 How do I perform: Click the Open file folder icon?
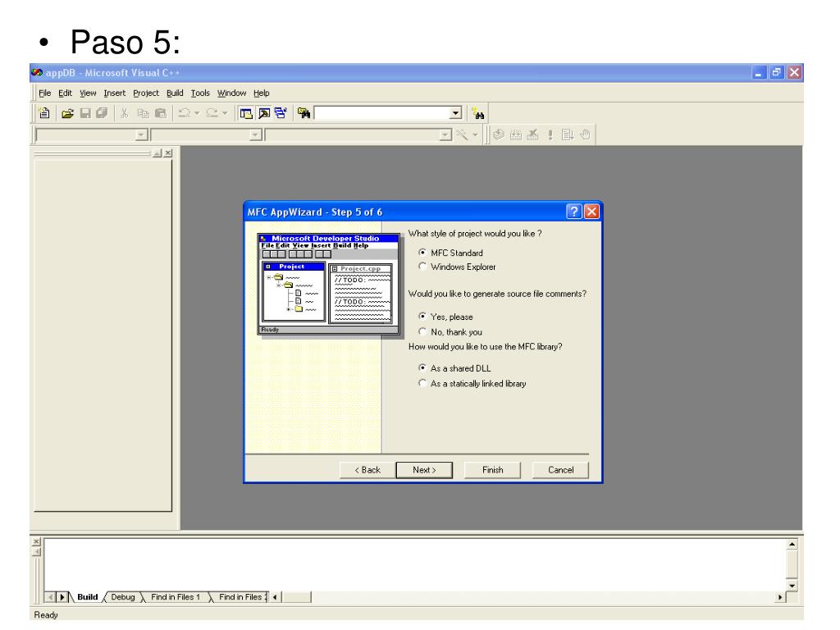[67, 113]
